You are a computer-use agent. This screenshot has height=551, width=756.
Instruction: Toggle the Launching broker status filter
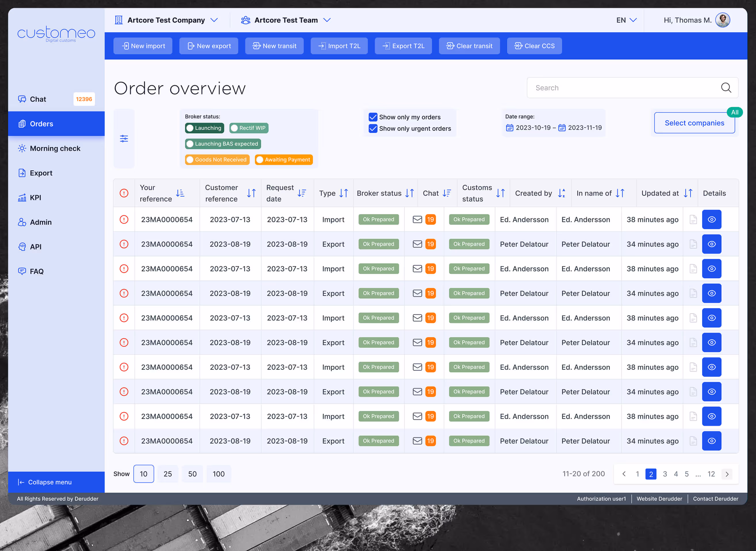coord(205,128)
